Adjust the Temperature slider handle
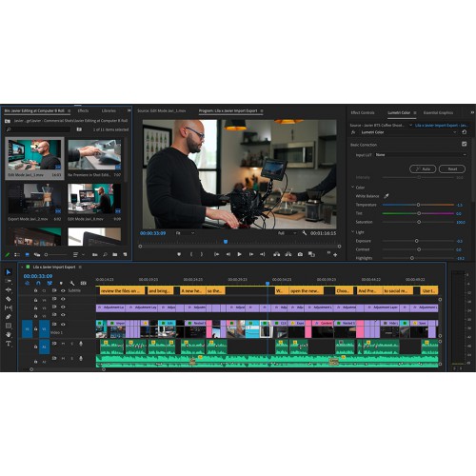Screen dimensions: 476x476 tap(418, 205)
